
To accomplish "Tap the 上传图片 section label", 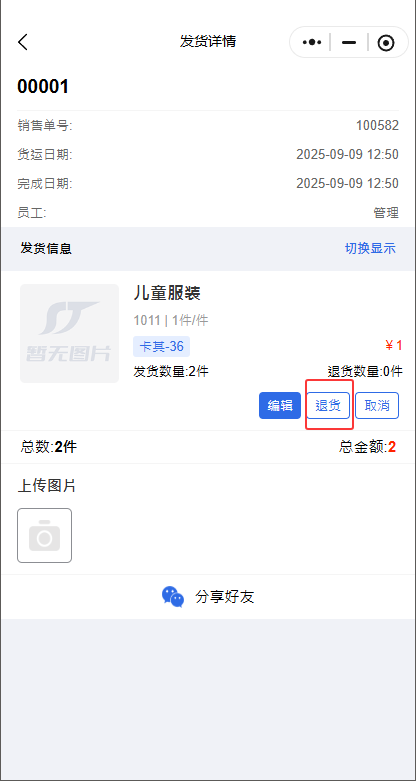I will click(47, 486).
